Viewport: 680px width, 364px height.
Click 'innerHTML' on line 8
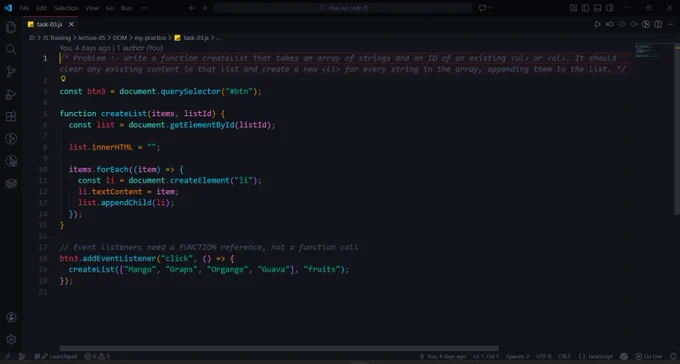click(112, 147)
